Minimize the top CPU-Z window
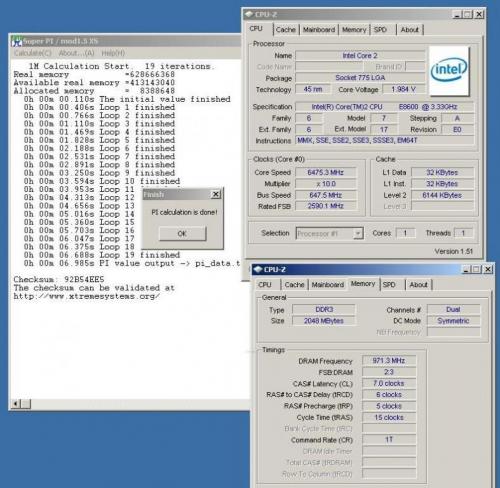 [x=457, y=15]
